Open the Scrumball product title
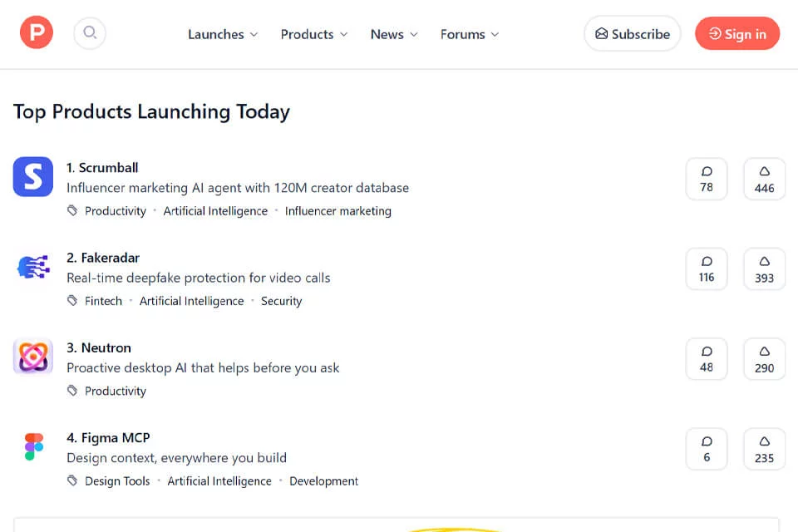This screenshot has height=532, width=798. 102,167
